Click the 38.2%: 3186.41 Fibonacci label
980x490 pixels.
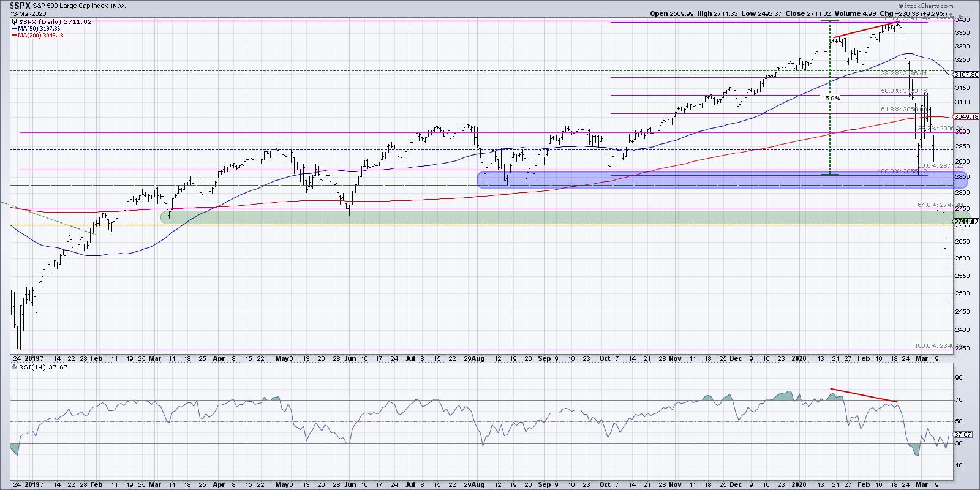903,73
